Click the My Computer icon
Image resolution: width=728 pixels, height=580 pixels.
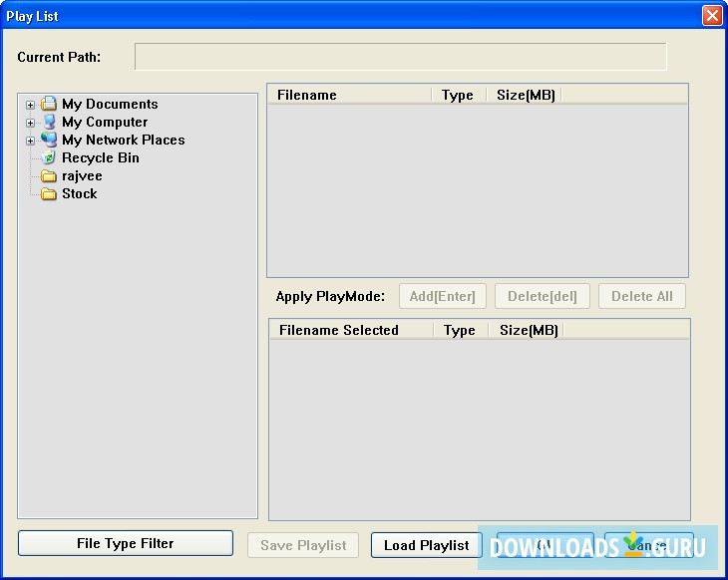pos(49,122)
